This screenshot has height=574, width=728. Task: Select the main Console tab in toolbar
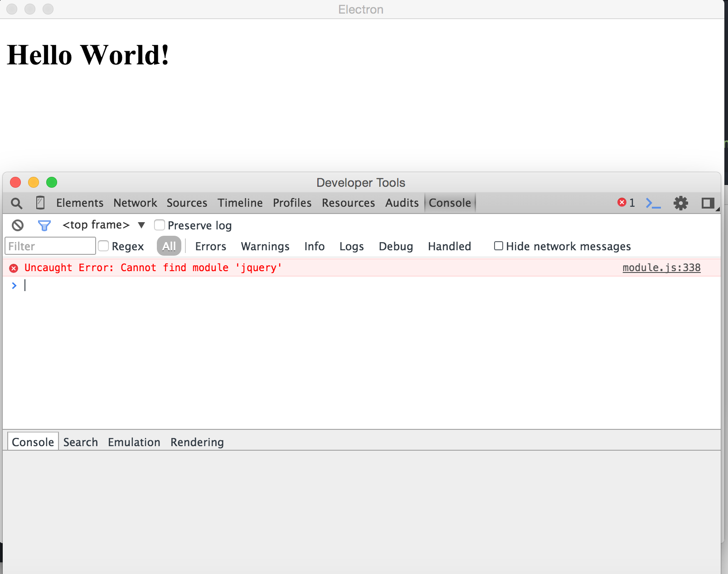tap(450, 203)
